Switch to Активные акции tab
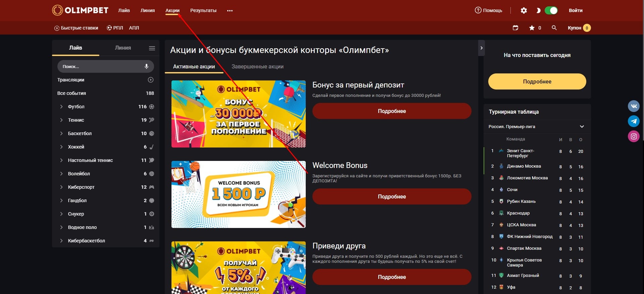The image size is (644, 294). pos(194,66)
